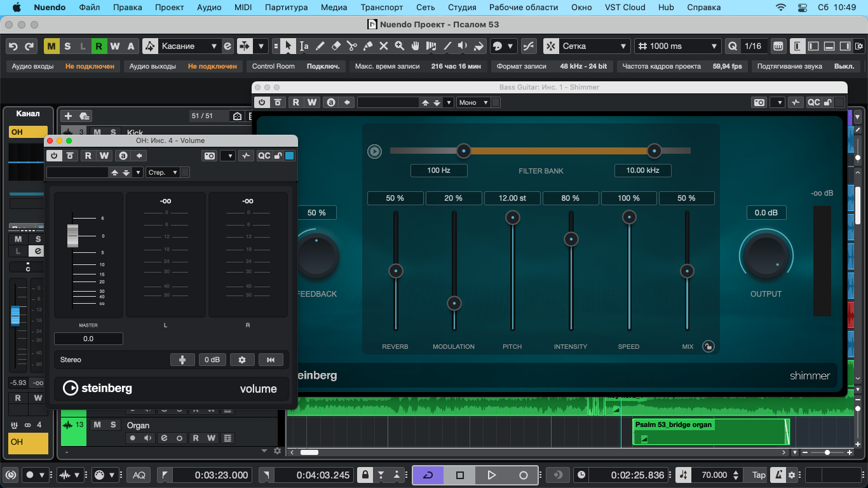Open the auto-scroll options dropdown arrow
Viewport: 868px width, 488px height.
(x=261, y=46)
